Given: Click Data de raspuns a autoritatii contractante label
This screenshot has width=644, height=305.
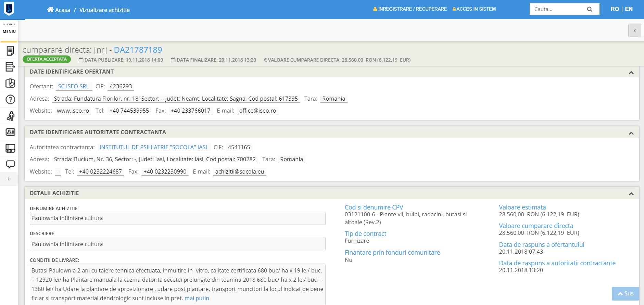Looking at the screenshot, I should pos(557,263).
